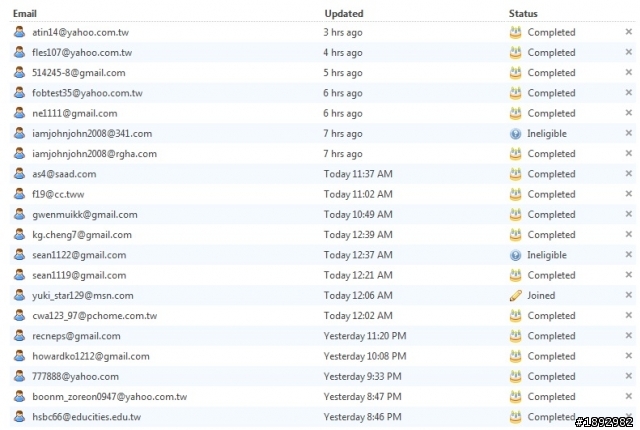The image size is (640, 430).
Task: Select email text cwa123_97@pchome.com.tw
Action: [x=95, y=316]
